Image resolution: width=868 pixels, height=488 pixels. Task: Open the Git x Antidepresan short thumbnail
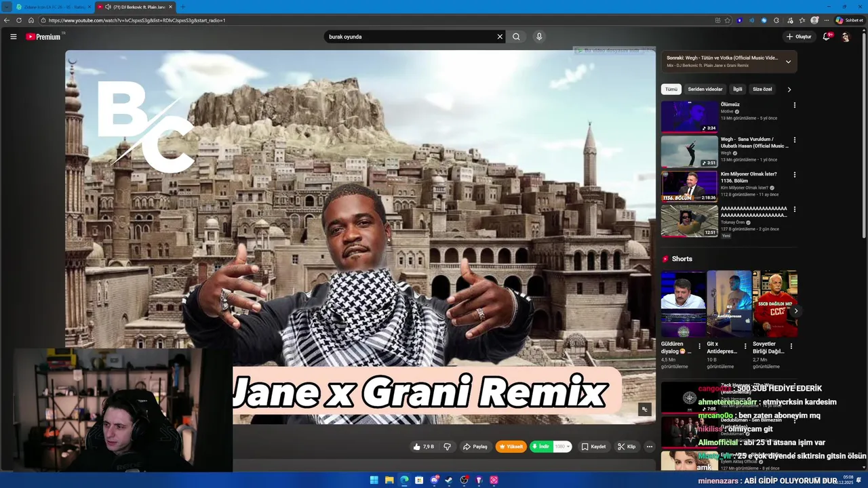(x=729, y=304)
